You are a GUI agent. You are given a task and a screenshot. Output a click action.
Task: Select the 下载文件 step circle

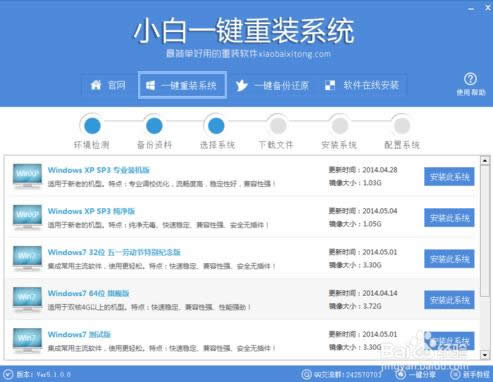click(x=278, y=126)
